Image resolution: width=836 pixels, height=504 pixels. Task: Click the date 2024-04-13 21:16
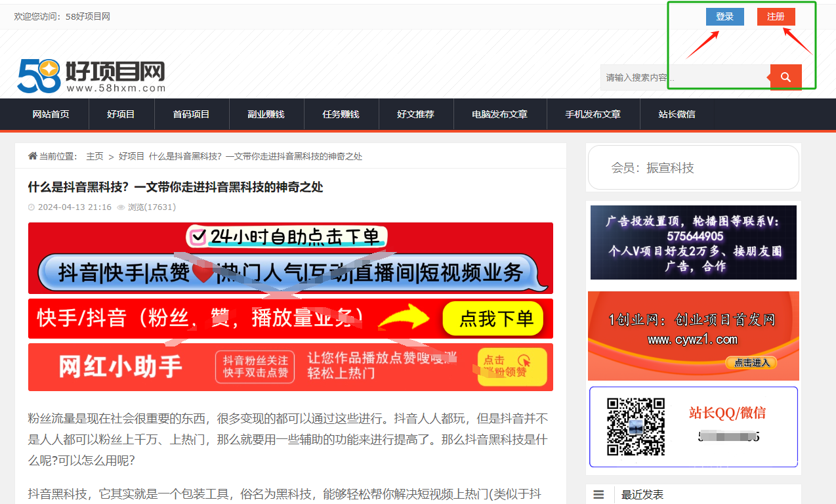(x=75, y=207)
